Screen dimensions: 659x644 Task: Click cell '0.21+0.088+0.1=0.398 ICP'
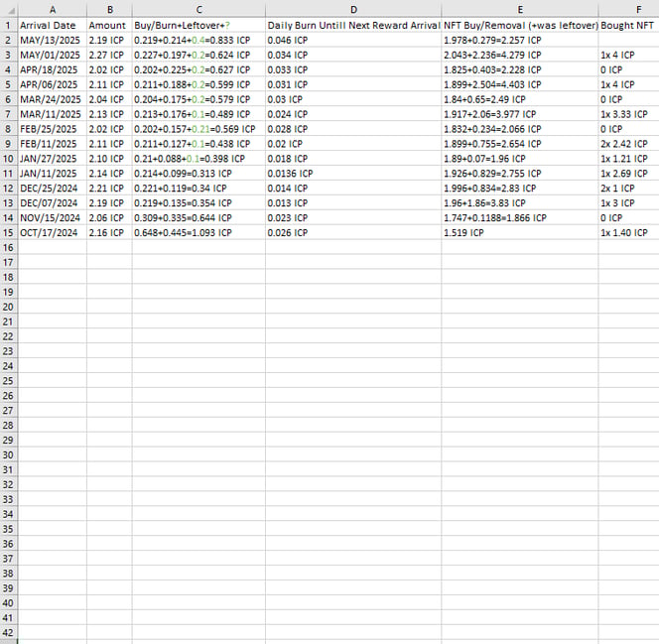coord(198,159)
